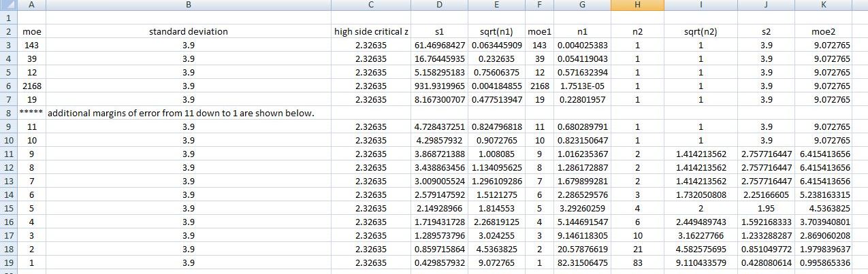The image size is (868, 274).
Task: Click the Select All corner box
Action: pyautogui.click(x=9, y=5)
